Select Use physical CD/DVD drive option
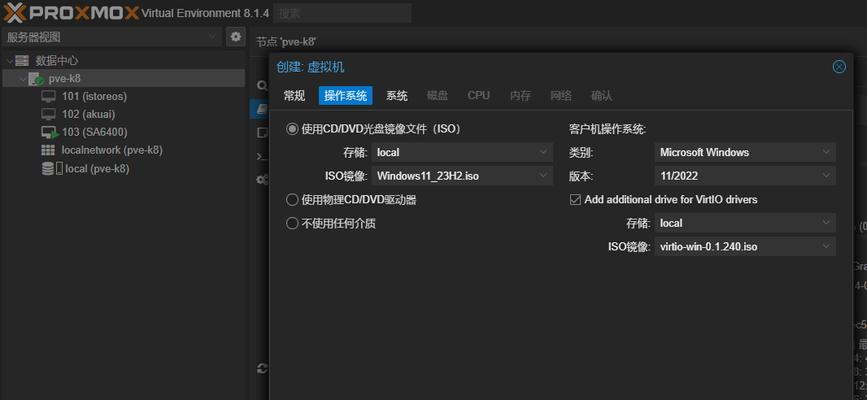This screenshot has height=400, width=867. pyautogui.click(x=291, y=200)
